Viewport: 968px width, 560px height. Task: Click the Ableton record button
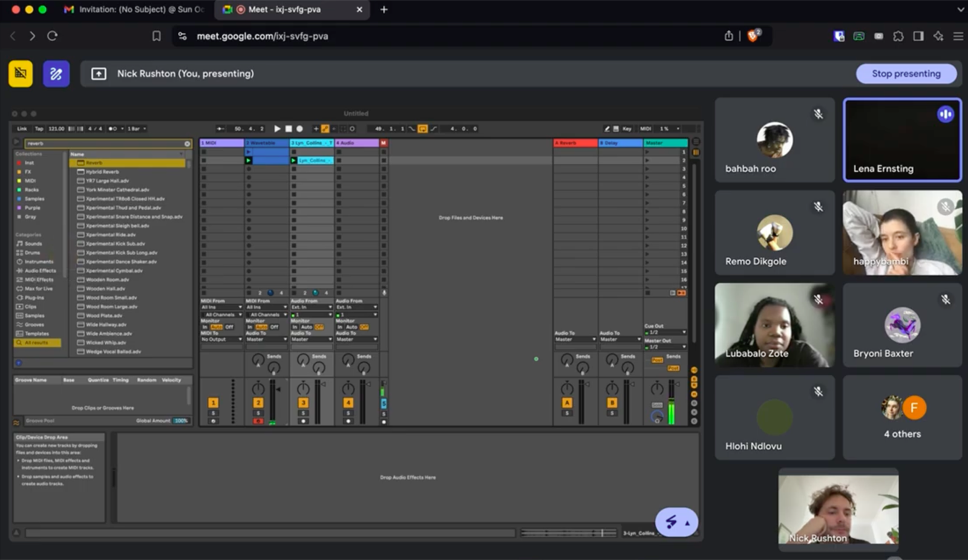299,129
